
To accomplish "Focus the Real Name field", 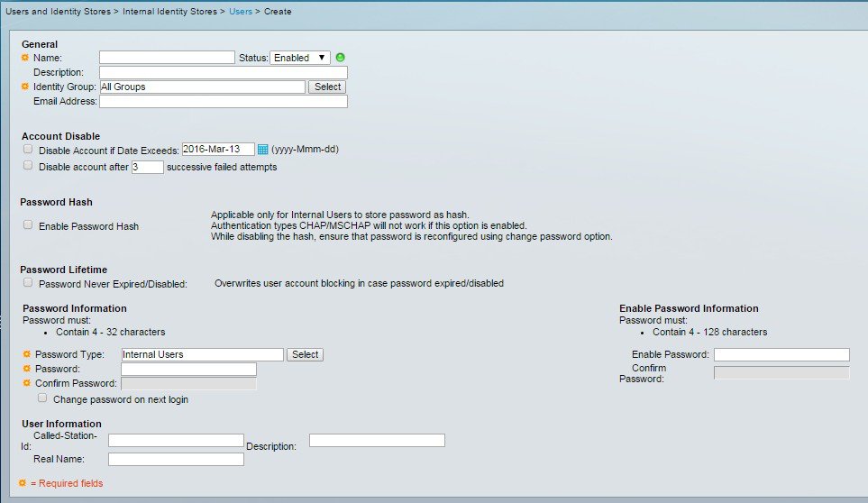I will (176, 460).
